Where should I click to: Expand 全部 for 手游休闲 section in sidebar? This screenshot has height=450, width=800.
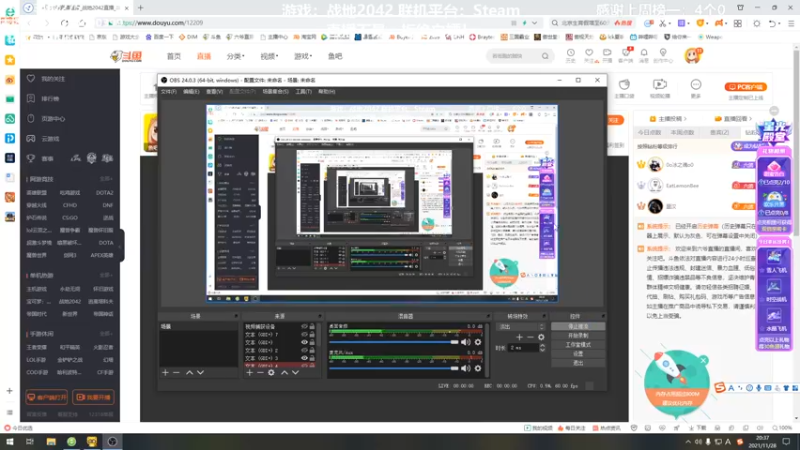(x=106, y=334)
